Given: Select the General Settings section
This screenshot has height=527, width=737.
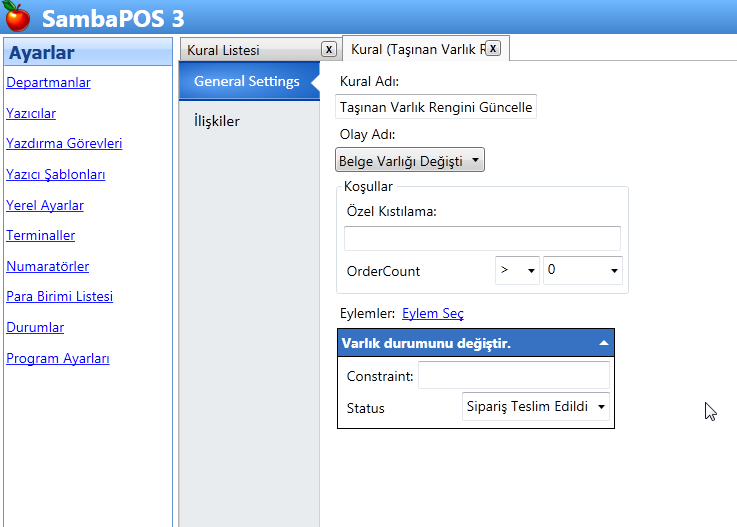Looking at the screenshot, I should click(x=246, y=81).
